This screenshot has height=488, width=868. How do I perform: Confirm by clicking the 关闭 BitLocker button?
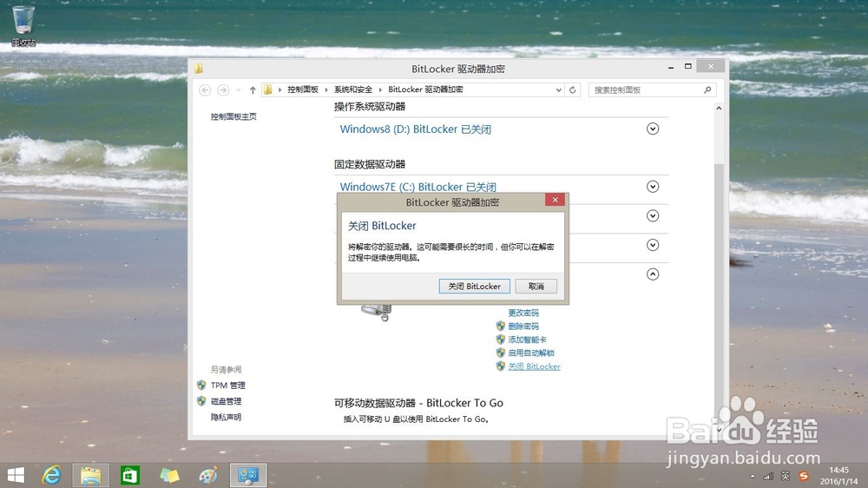[x=475, y=286]
